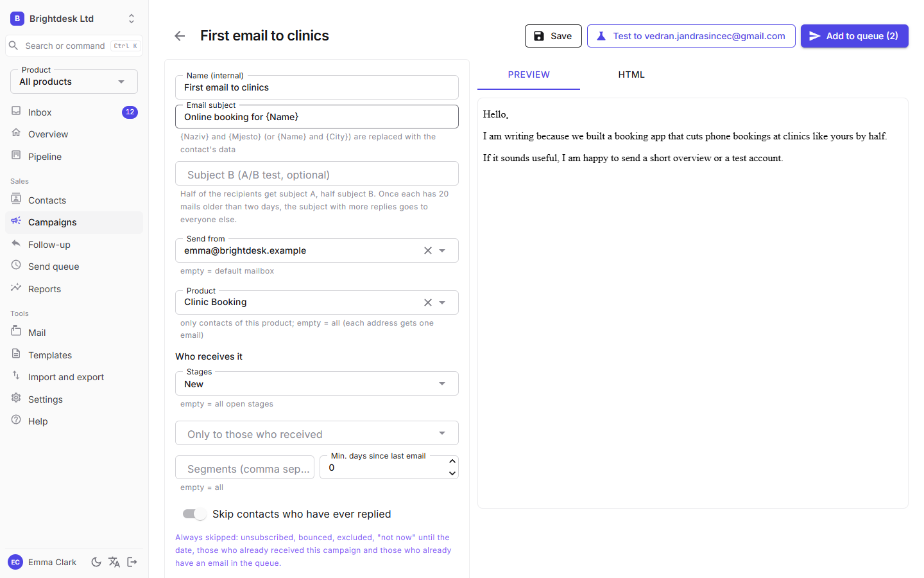The height and width of the screenshot is (578, 924).
Task: Click the Help question mark icon
Action: [16, 420]
